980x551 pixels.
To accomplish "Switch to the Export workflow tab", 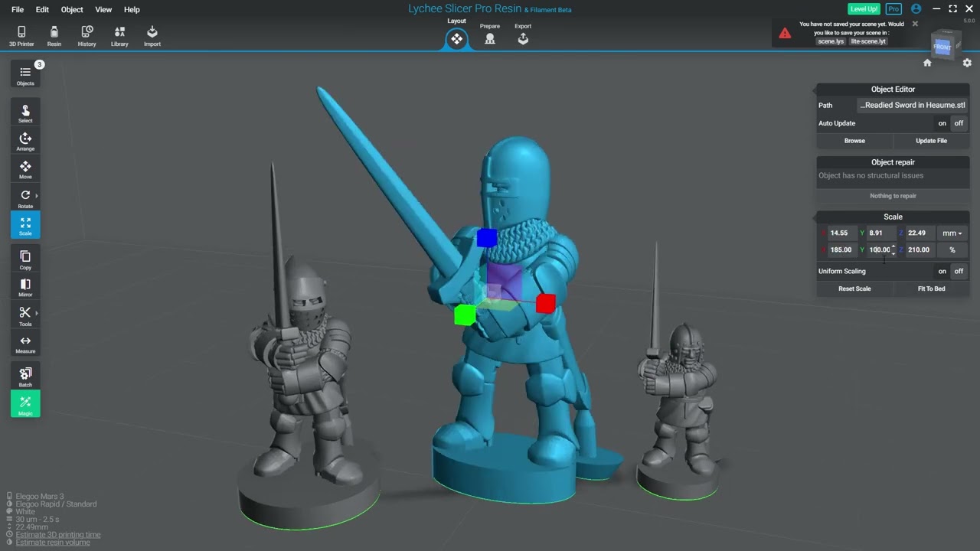I will point(523,34).
